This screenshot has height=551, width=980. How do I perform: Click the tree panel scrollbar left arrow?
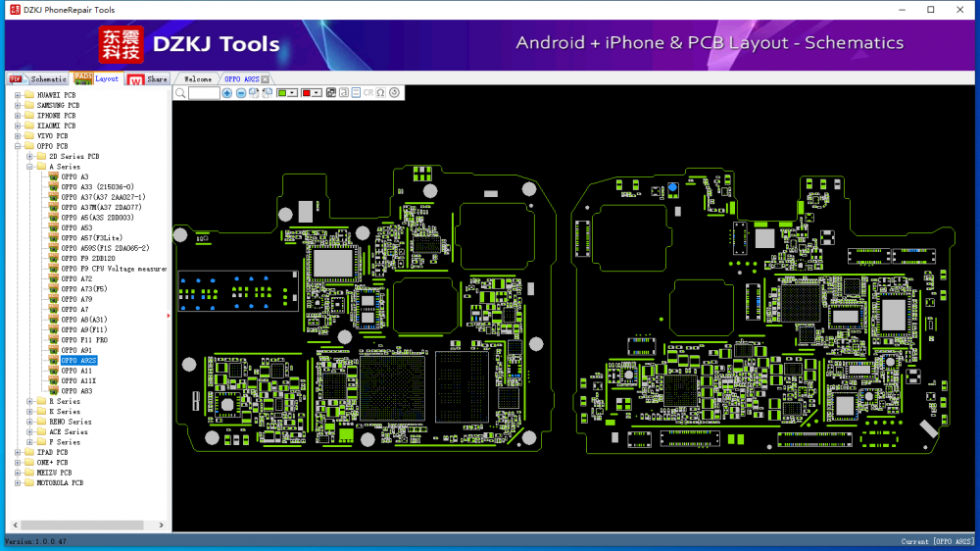(16, 526)
